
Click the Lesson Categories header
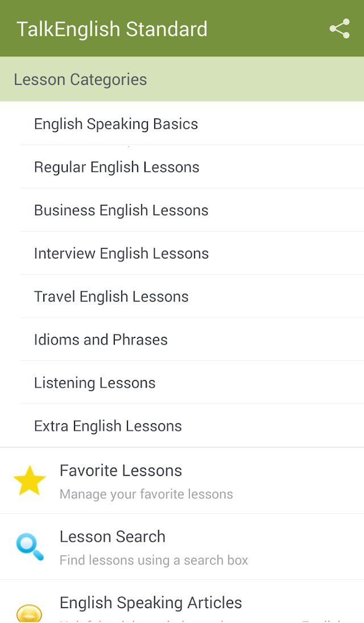(182, 79)
